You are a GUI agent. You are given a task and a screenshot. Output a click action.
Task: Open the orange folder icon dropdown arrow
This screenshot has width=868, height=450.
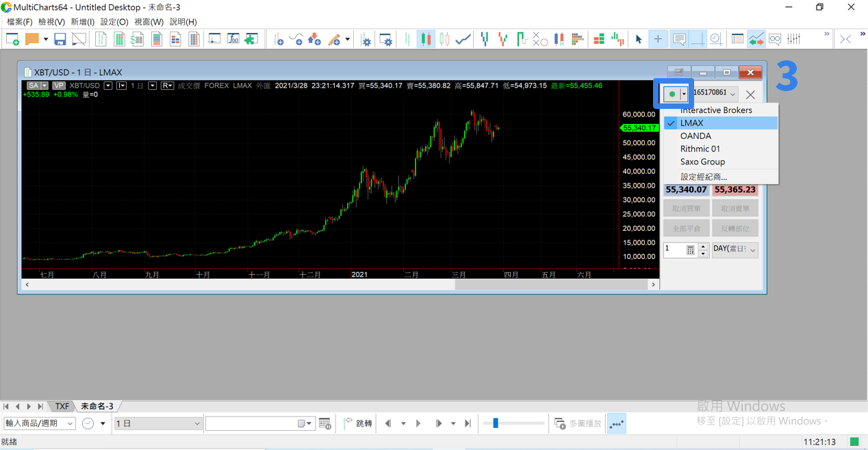[x=45, y=40]
